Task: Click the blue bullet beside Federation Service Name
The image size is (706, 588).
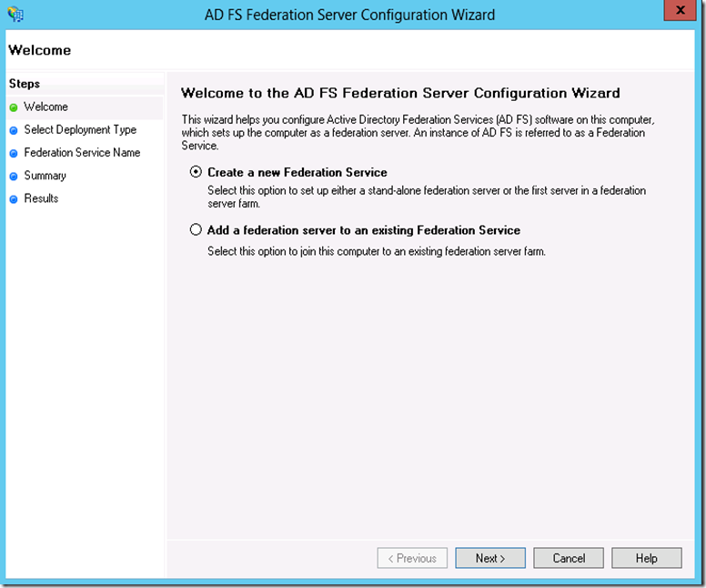Action: 14,153
